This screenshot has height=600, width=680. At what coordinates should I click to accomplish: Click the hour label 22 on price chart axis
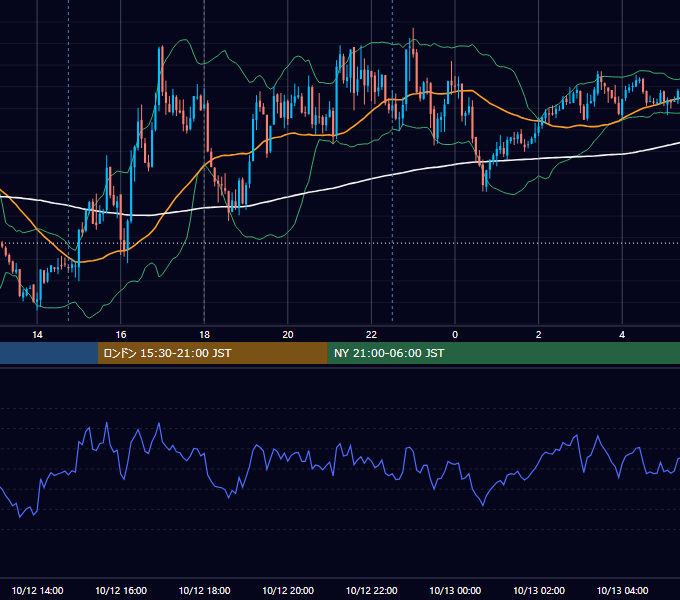pyautogui.click(x=371, y=335)
